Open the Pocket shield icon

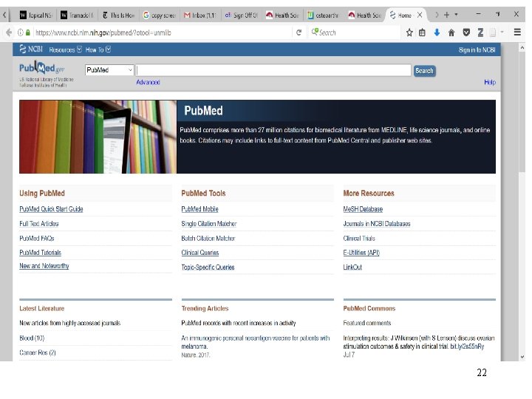[466, 33]
